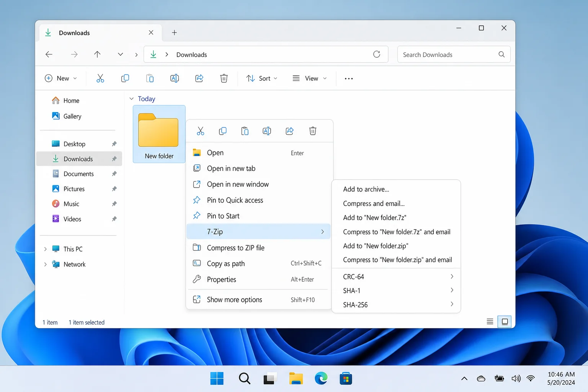The image size is (588, 392).
Task: Select Compress to ZIP file
Action: [x=258, y=248]
